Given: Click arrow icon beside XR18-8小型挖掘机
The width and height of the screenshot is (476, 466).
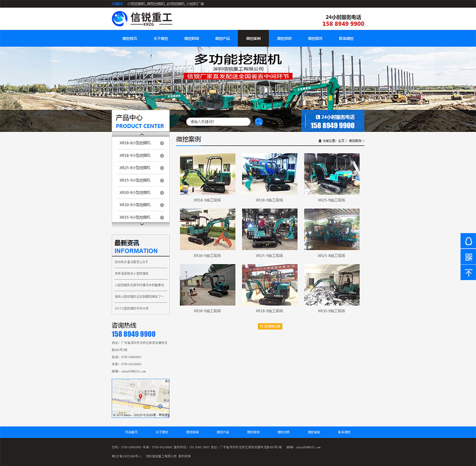Looking at the screenshot, I should point(162,143).
